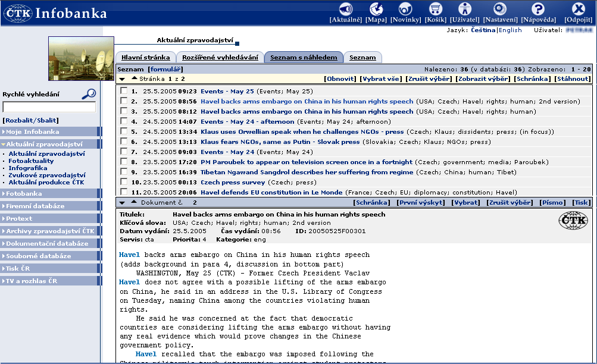597x364 pixels.
Task: Click the Novinky icon
Action: (405, 10)
